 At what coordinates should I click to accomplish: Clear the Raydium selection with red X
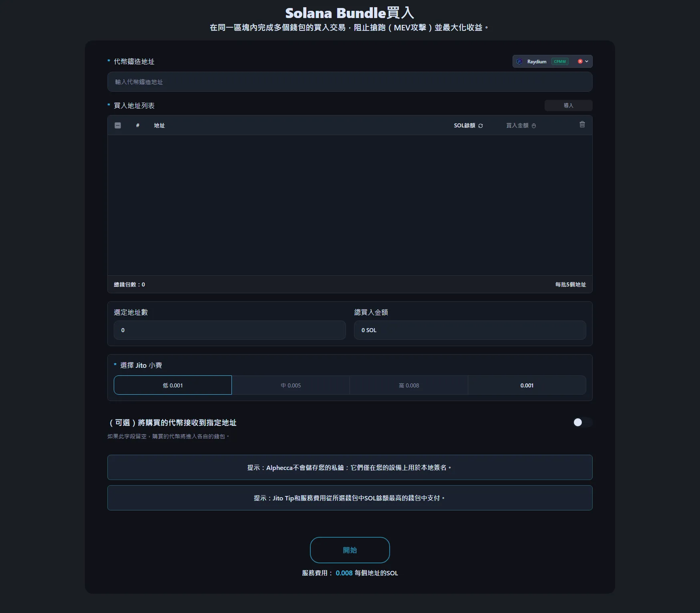click(580, 61)
